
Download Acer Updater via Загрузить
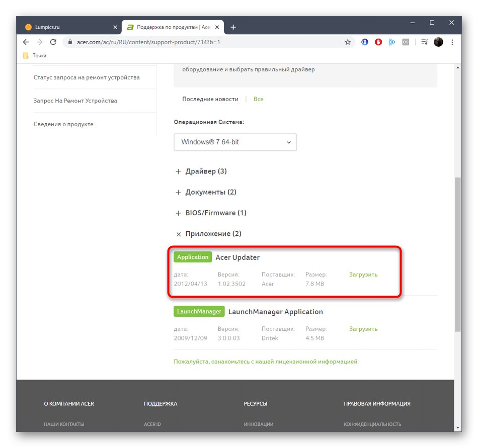[x=363, y=275]
